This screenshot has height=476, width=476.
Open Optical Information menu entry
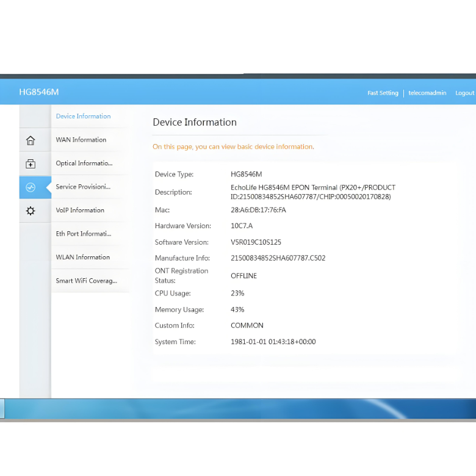click(84, 163)
